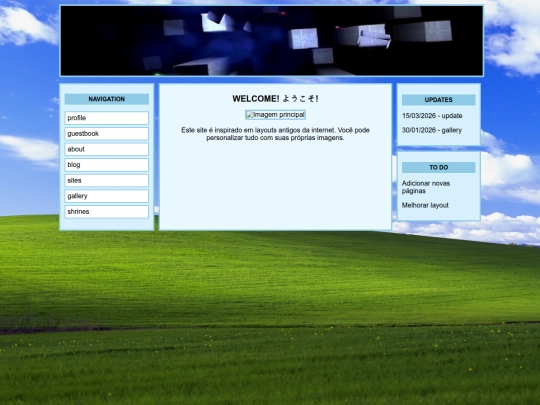The width and height of the screenshot is (540, 405).
Task: Click the blue cubes header banner
Action: point(272,40)
